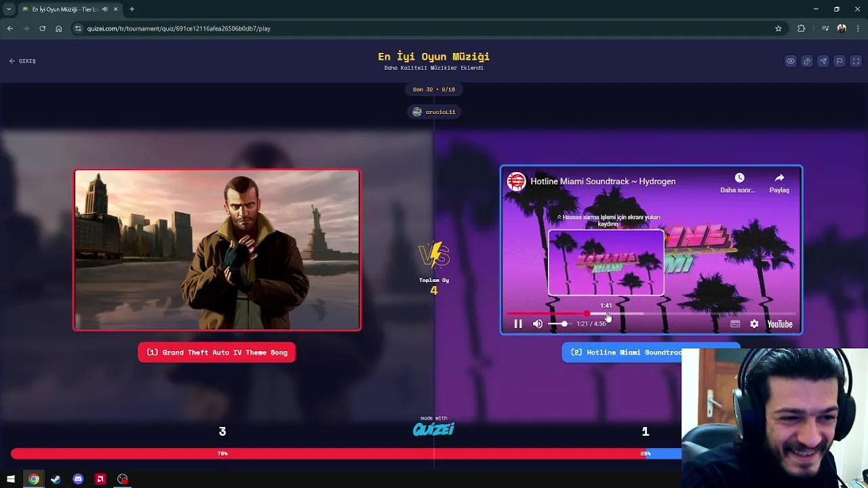Click the Daha Kaliteli Müzikler Eklendi subtitle

[x=434, y=68]
